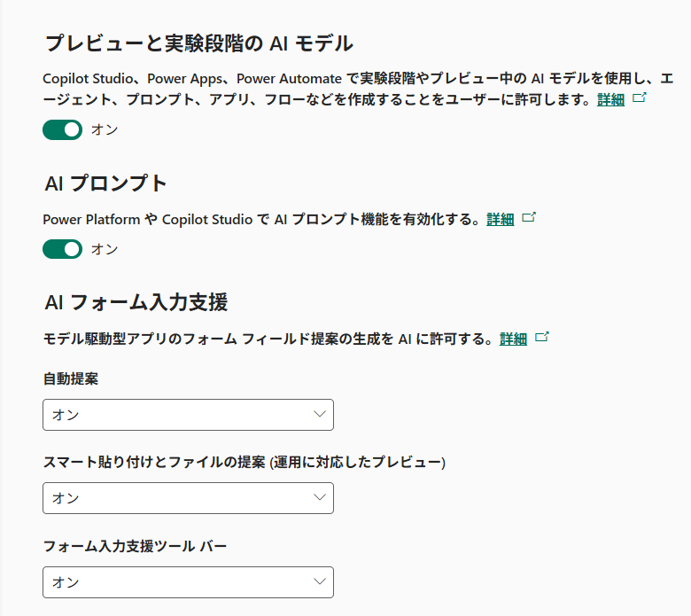Click the AI プロンプト section heading

tap(105, 183)
